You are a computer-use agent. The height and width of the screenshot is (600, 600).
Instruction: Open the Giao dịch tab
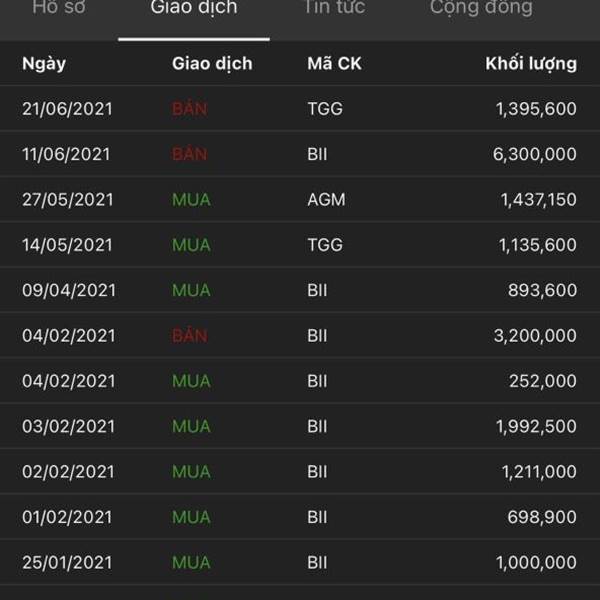(194, 8)
